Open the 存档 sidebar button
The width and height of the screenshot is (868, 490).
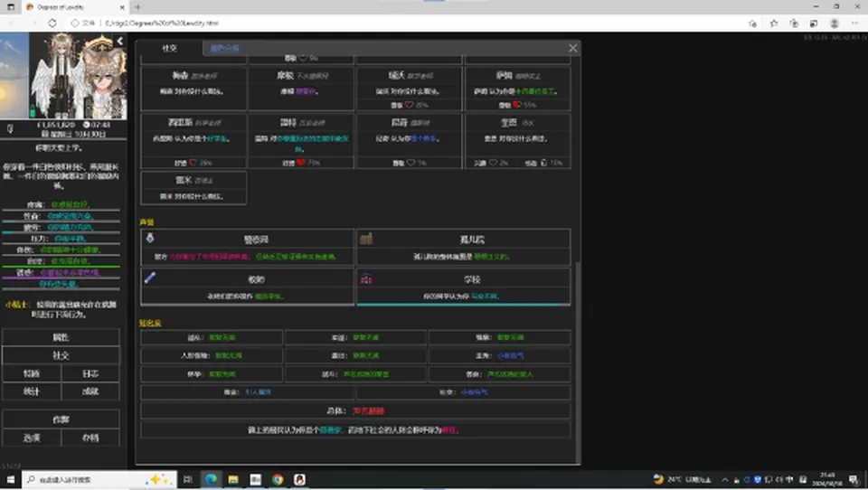click(90, 438)
